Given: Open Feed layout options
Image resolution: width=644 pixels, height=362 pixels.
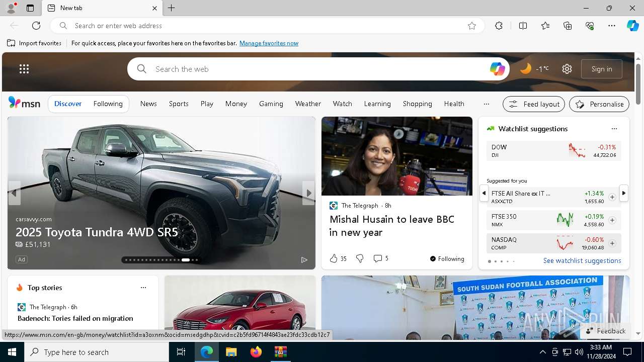Looking at the screenshot, I should click(x=534, y=104).
